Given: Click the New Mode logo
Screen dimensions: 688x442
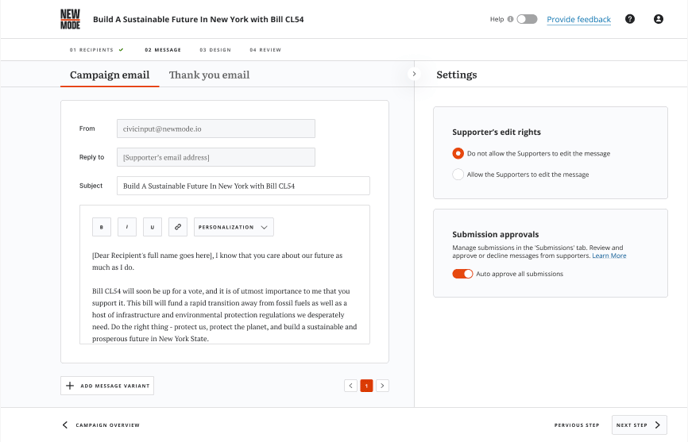Looking at the screenshot, I should point(70,19).
